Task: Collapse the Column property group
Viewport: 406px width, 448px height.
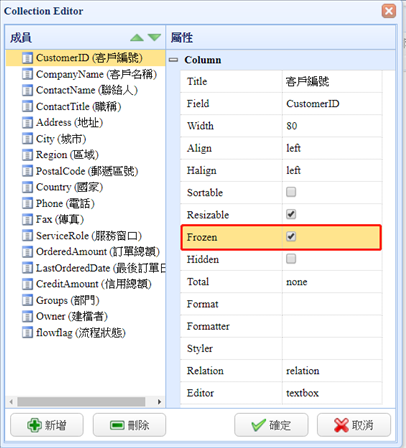Action: tap(173, 60)
